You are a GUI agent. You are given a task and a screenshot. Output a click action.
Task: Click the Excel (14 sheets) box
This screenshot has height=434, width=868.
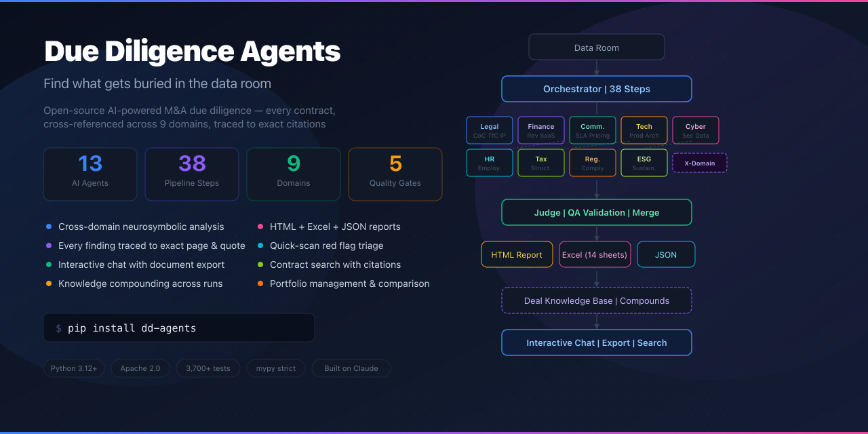[595, 254]
